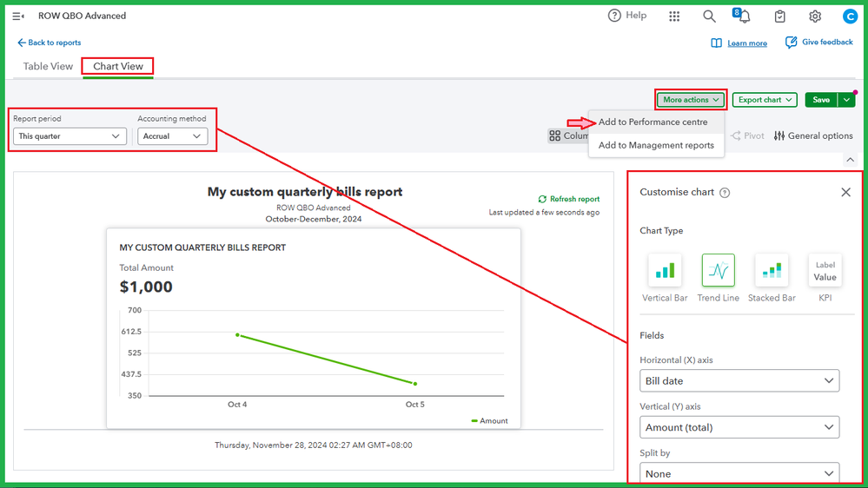The width and height of the screenshot is (868, 488).
Task: Open the settings gear
Action: [815, 16]
